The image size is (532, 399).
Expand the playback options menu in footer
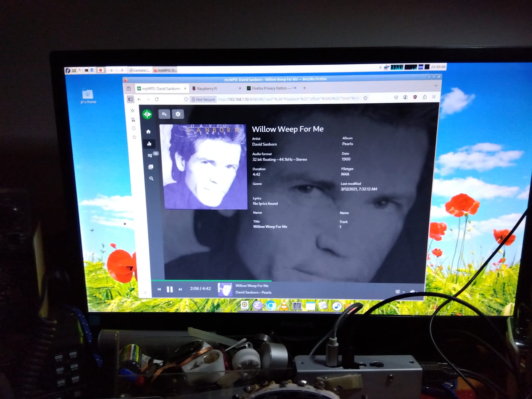pos(399,292)
